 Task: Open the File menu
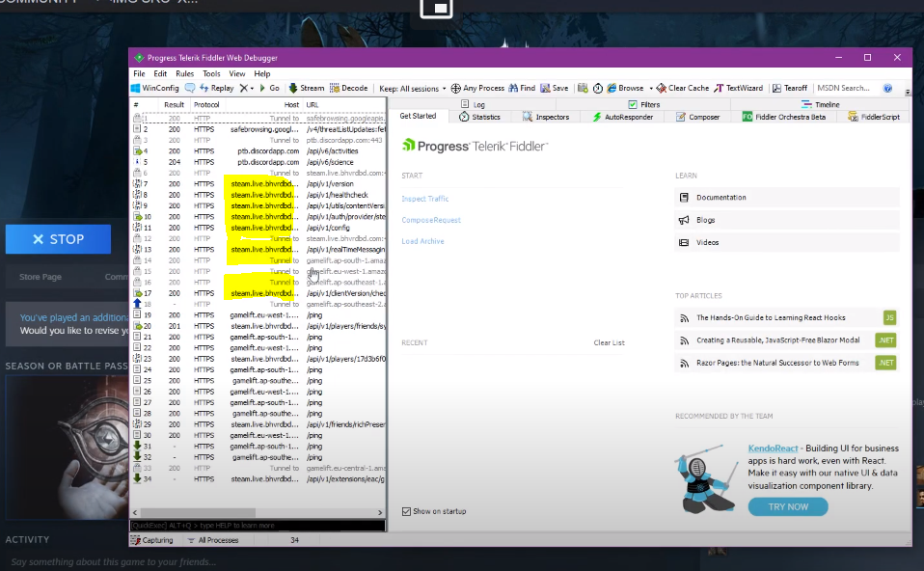139,73
